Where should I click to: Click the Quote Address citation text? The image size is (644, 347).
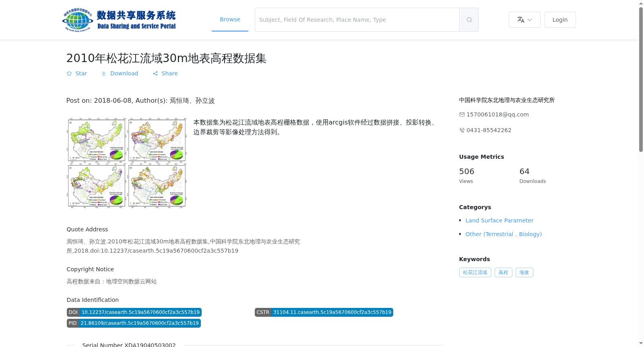click(183, 246)
